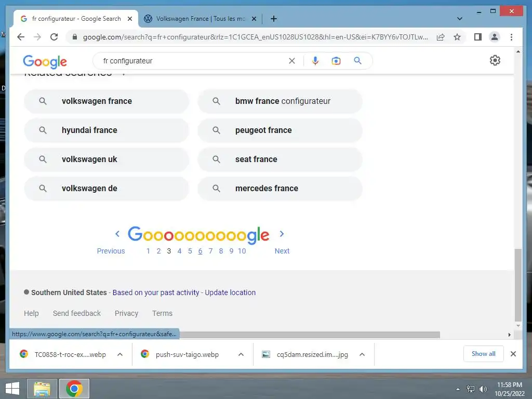Open the tab search chevron
The height and width of the screenshot is (399, 532).
tap(459, 19)
